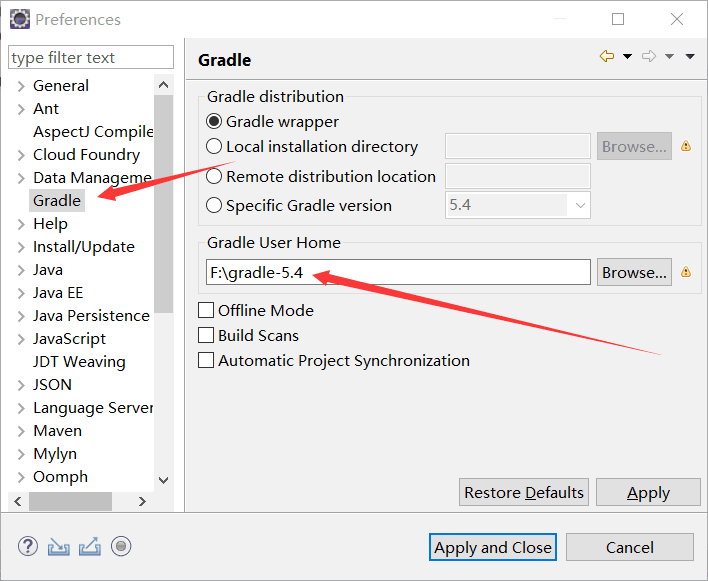This screenshot has width=708, height=581.
Task: Click the export preferences icon
Action: [90, 546]
